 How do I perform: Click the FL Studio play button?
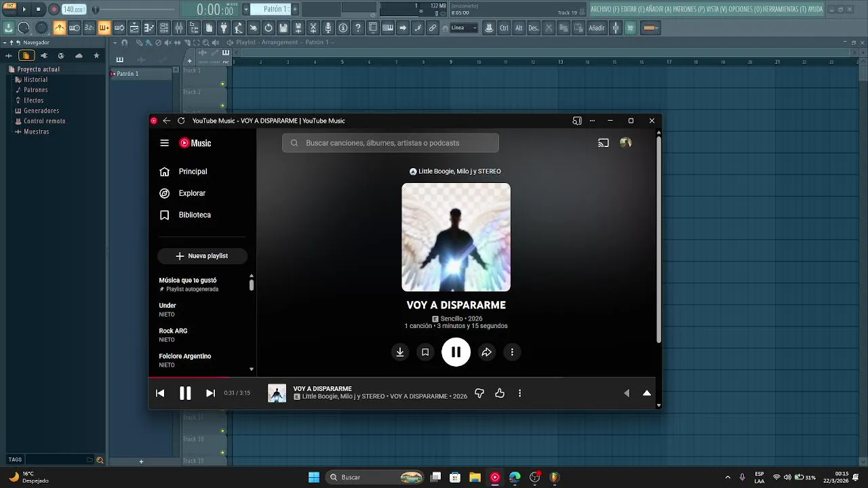pos(24,9)
